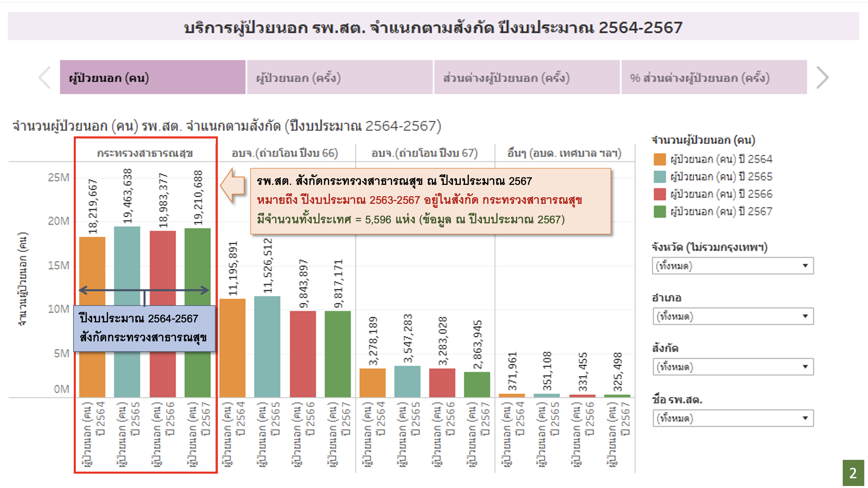Switch to ผู้ป่วยนอก (ครั้ง) tab
868x488 pixels.
(339, 78)
